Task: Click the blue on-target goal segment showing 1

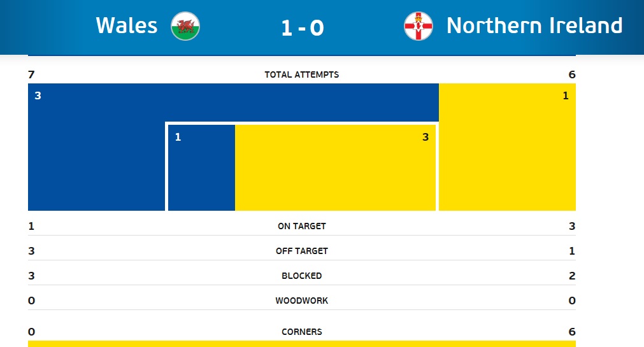Action: pos(201,167)
